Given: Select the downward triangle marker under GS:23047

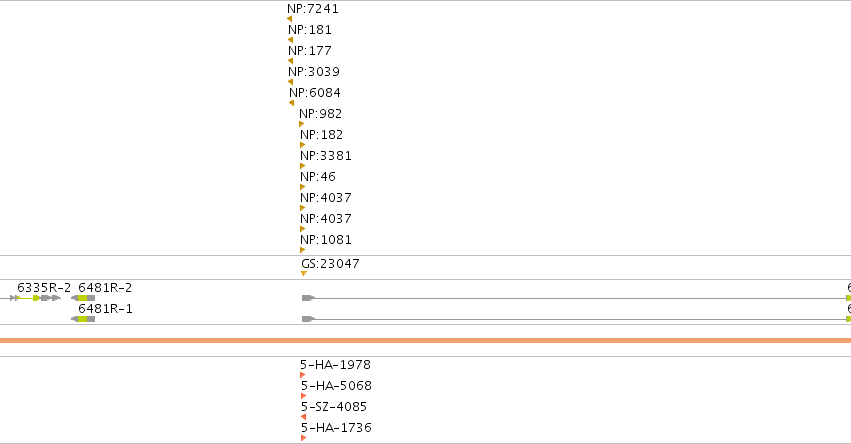Looking at the screenshot, I should click(x=304, y=274).
